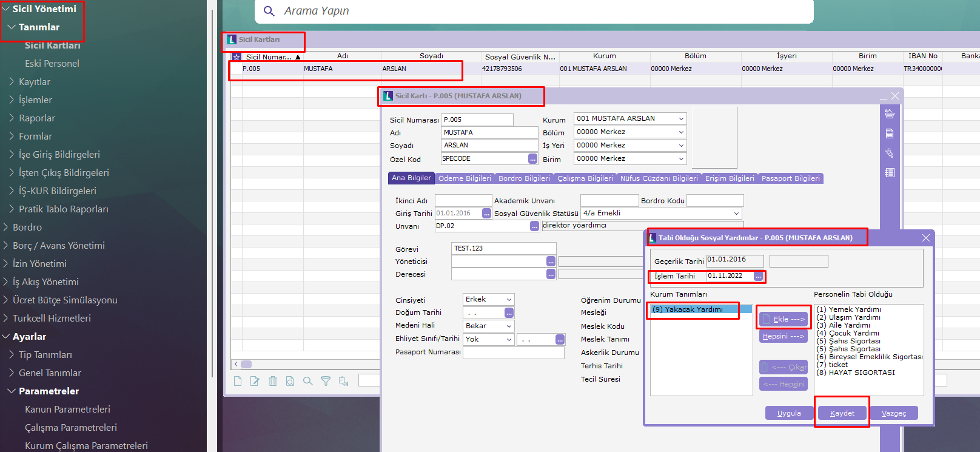980x452 pixels.
Task: Click the Kaydet button
Action: [x=842, y=413]
